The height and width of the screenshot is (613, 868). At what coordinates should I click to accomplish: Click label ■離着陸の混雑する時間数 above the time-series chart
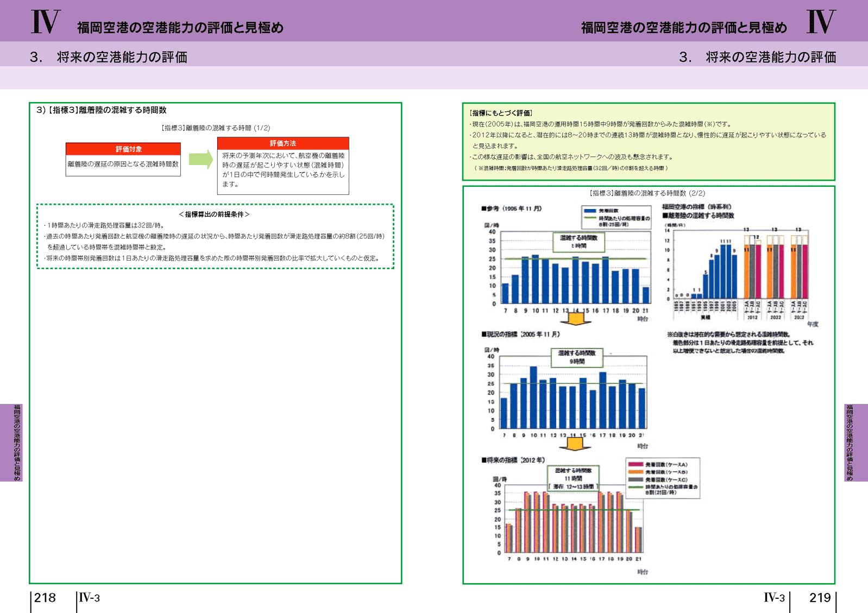[698, 216]
